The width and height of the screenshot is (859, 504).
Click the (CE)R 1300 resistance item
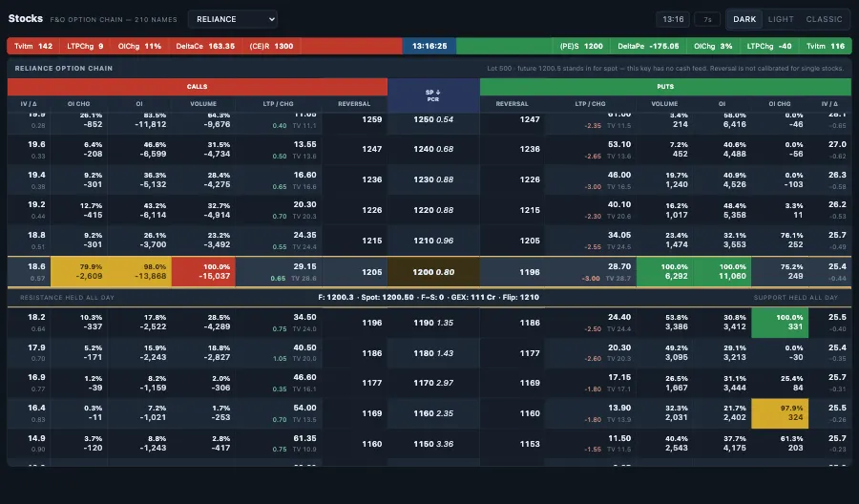point(271,46)
